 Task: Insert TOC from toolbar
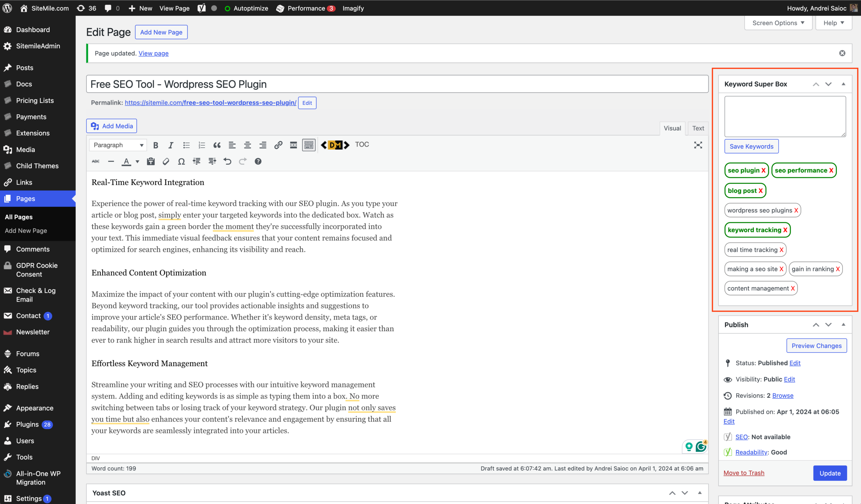coord(362,145)
